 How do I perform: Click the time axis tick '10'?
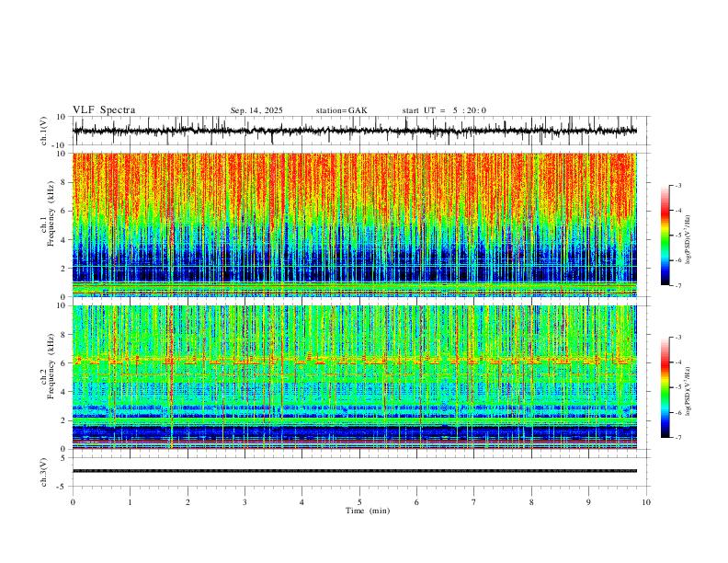[646, 502]
